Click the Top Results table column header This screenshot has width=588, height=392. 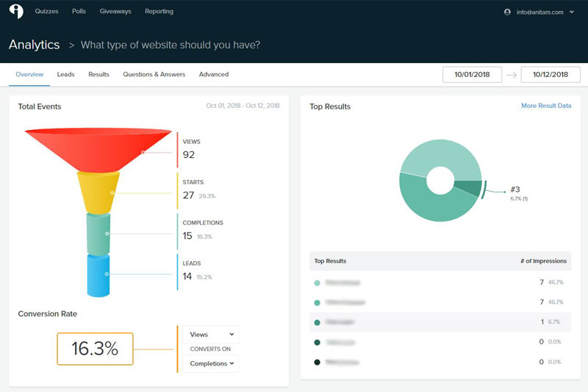pyautogui.click(x=330, y=261)
